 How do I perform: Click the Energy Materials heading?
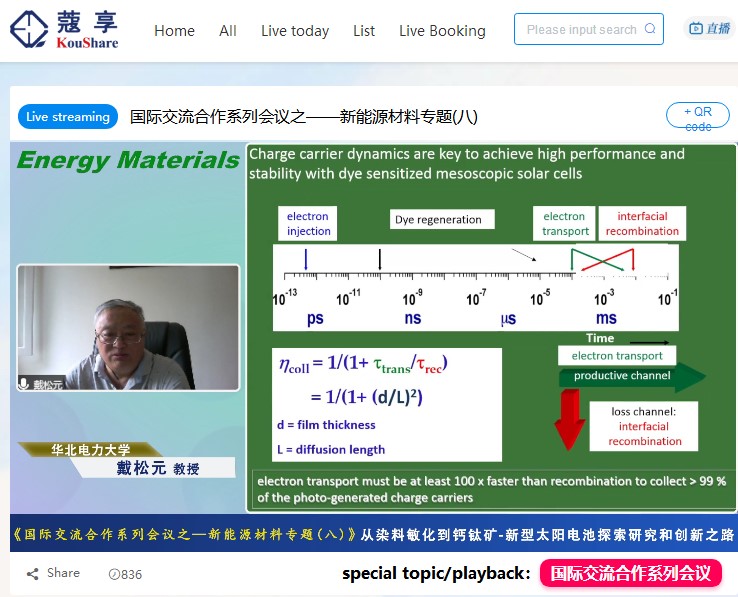128,160
